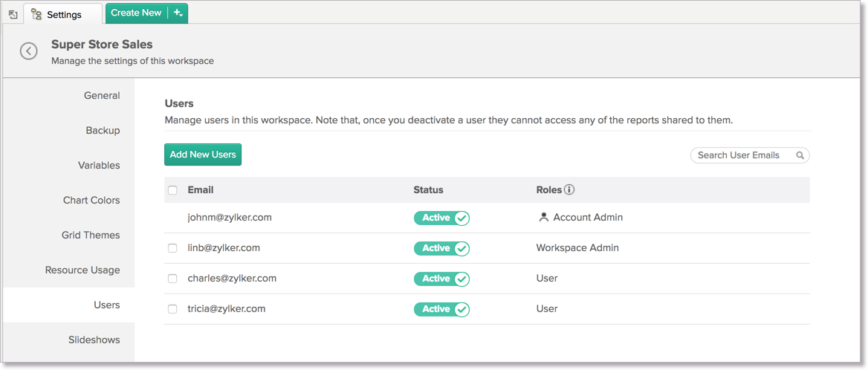868x370 pixels.
Task: Click the magnifier icon in user search
Action: (x=800, y=155)
